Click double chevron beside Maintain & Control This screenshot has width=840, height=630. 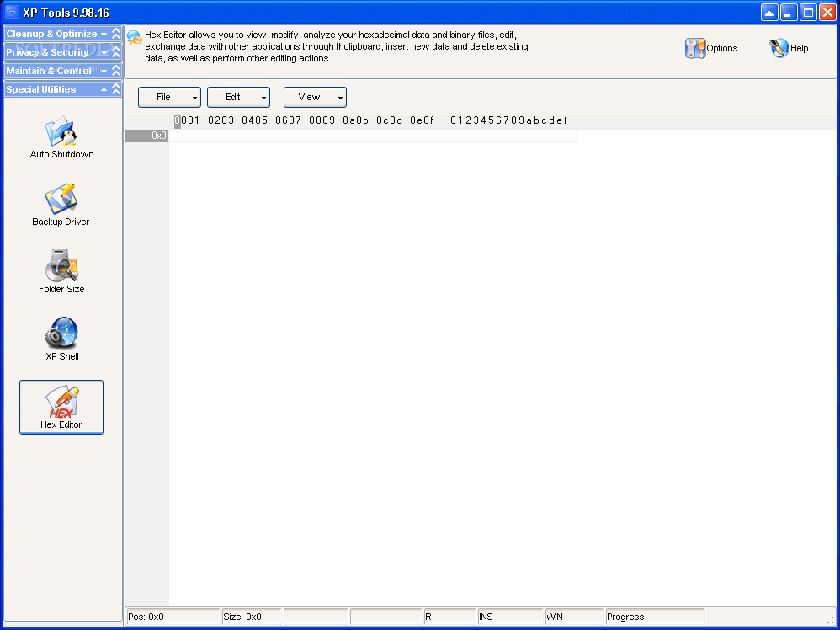coord(116,71)
